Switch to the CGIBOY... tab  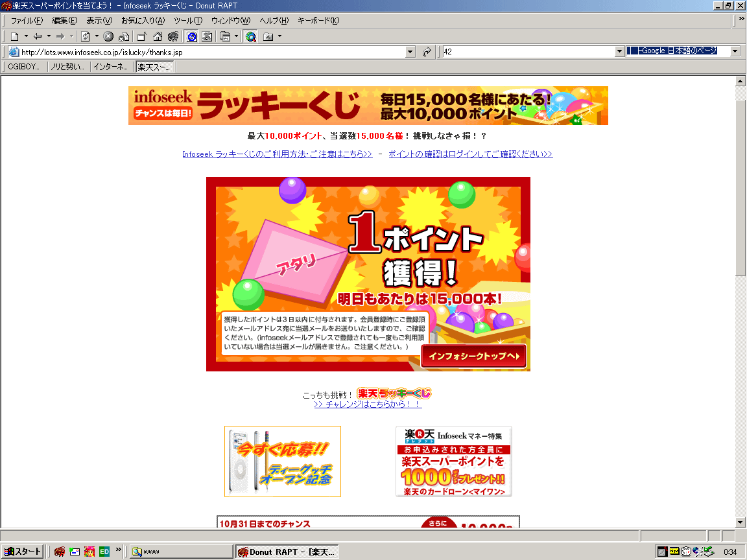(24, 67)
